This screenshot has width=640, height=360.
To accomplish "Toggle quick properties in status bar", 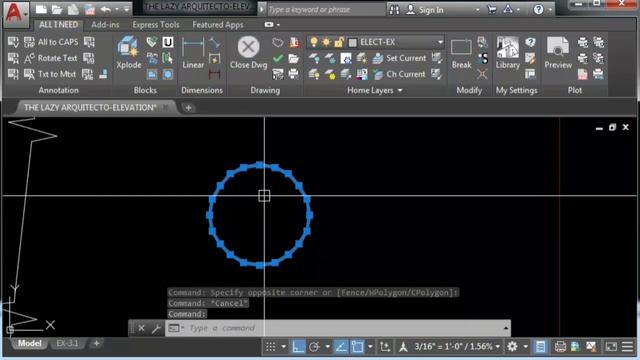I will pyautogui.click(x=540, y=347).
